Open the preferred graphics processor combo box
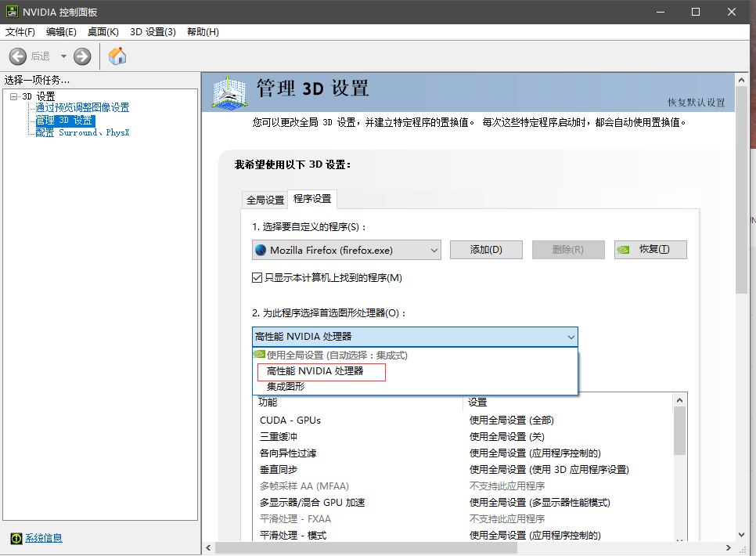The width and height of the screenshot is (756, 556). (x=415, y=337)
